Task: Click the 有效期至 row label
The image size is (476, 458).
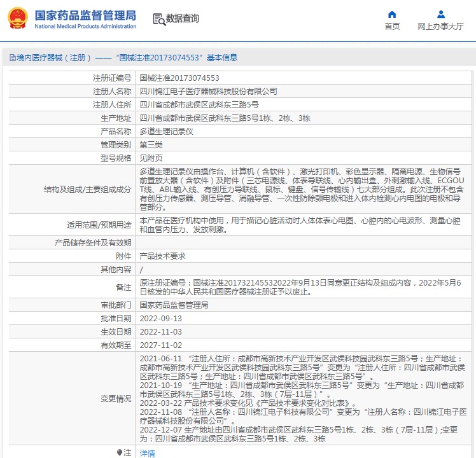Action: pyautogui.click(x=116, y=345)
